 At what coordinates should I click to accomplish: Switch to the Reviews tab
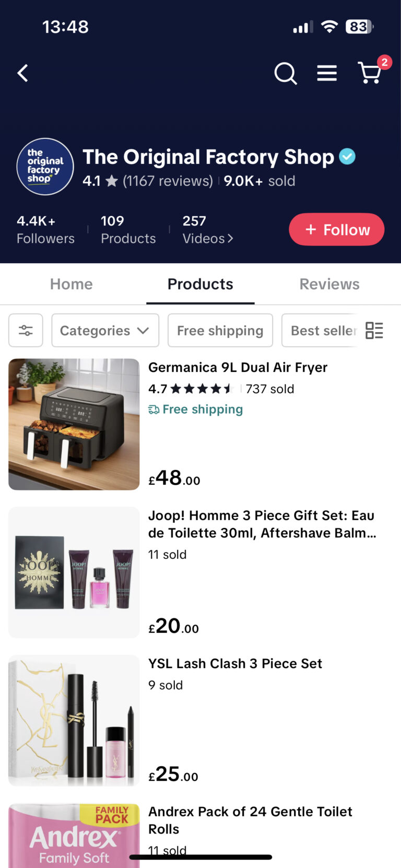click(329, 284)
